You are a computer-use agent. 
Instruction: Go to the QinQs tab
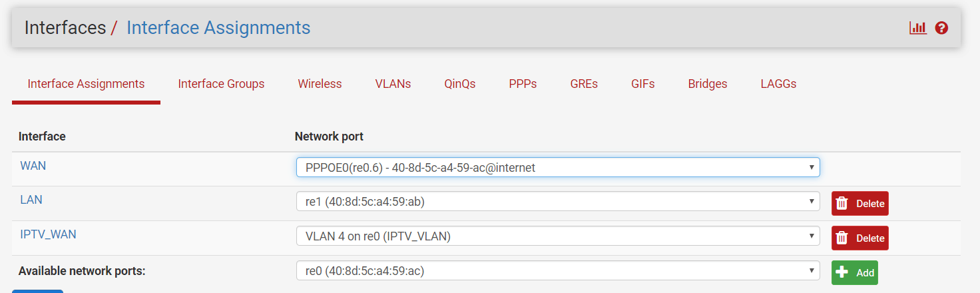pos(460,84)
